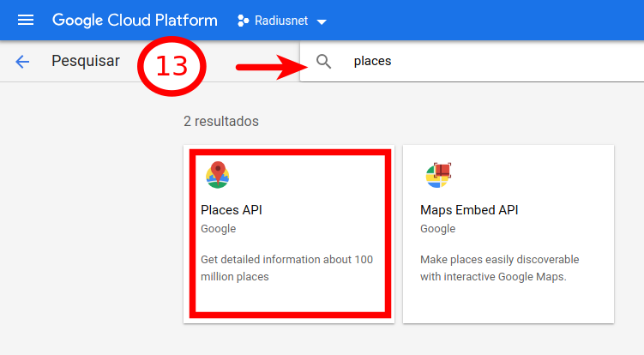The image size is (644, 355).
Task: Click the Places API map pin icon
Action: tap(217, 175)
